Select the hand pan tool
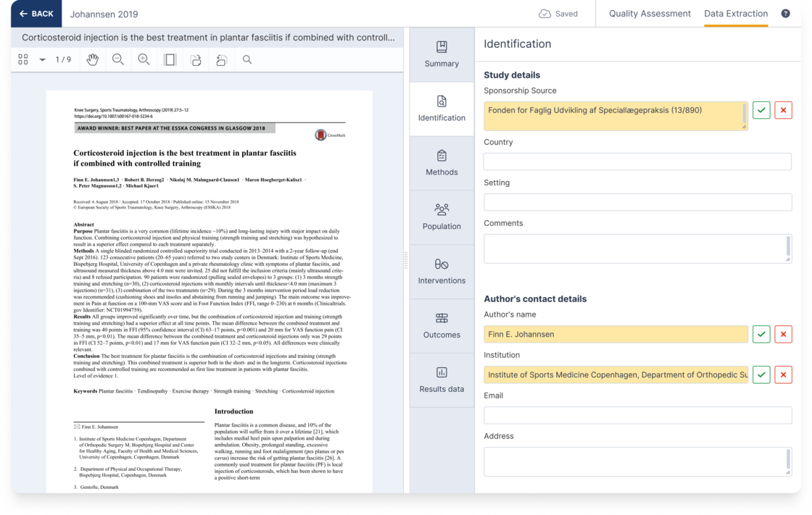This screenshot has height=515, width=812. point(92,59)
